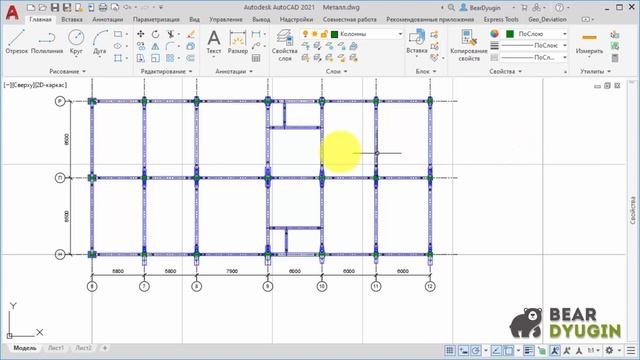Open the Вставка ribbon tab
This screenshot has width=640, height=360.
click(x=72, y=19)
